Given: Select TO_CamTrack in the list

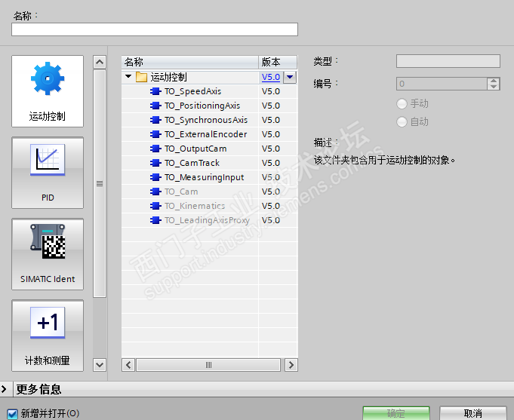Looking at the screenshot, I should [x=192, y=163].
